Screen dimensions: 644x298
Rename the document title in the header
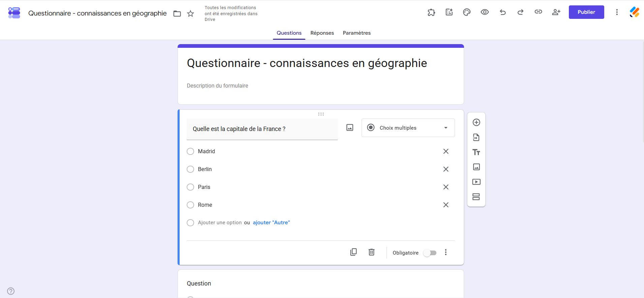97,13
